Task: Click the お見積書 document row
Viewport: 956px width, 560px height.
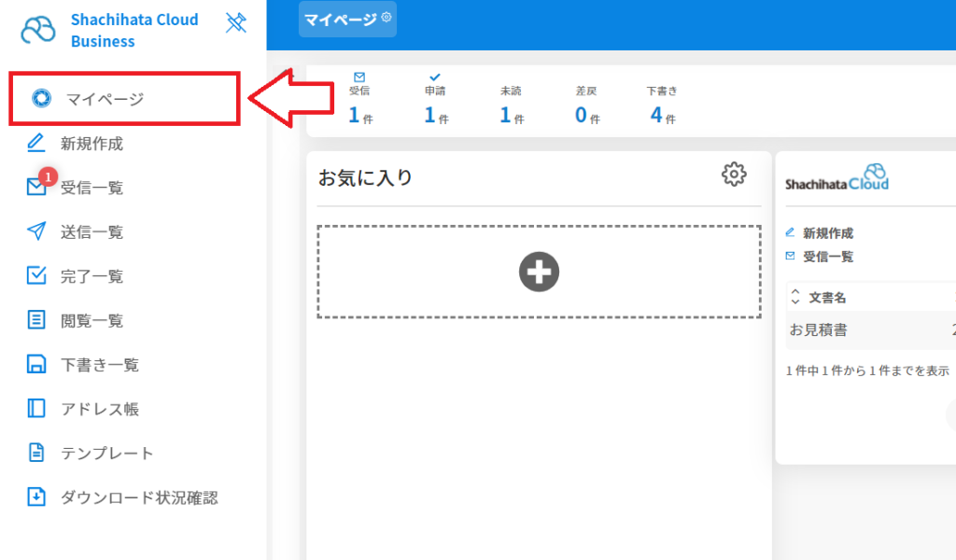Action: pos(871,330)
